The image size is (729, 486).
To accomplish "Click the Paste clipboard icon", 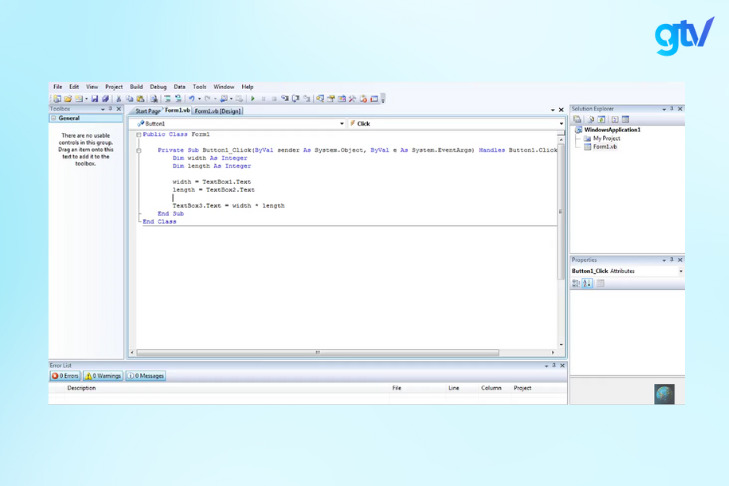I will pos(140,99).
